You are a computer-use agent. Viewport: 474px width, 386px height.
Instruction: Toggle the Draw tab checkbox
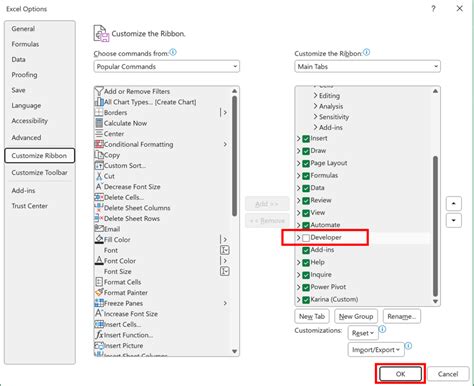coord(306,151)
